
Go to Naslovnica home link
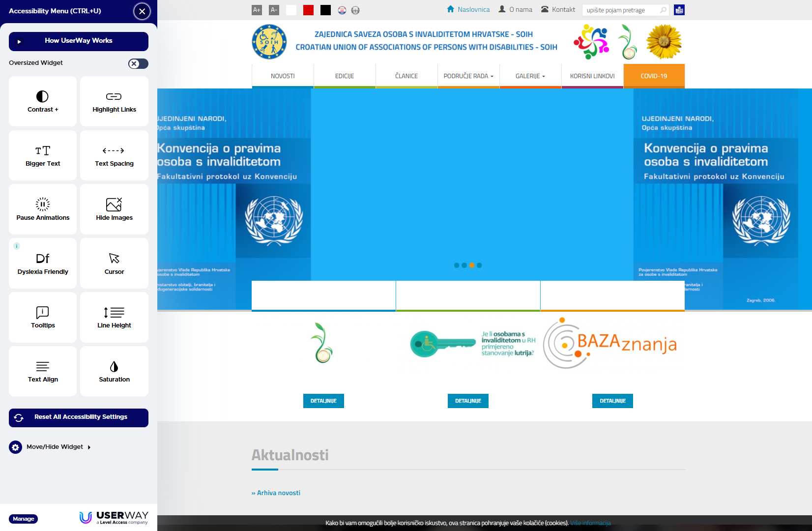(468, 9)
